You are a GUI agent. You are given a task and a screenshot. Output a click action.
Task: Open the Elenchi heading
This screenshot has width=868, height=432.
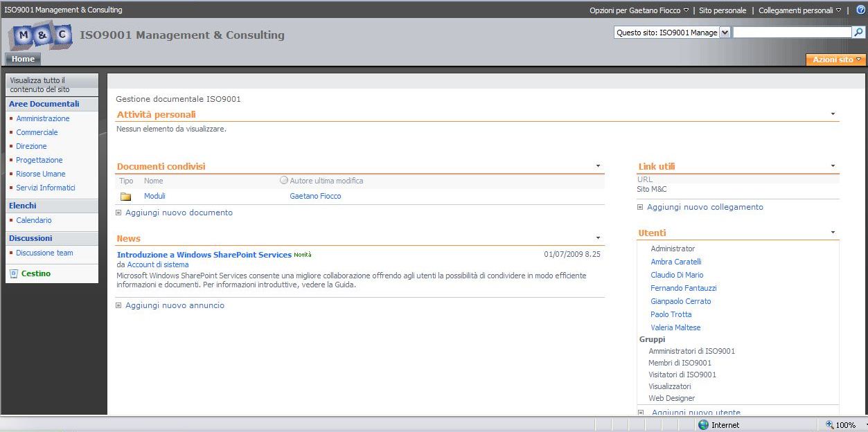tap(23, 206)
